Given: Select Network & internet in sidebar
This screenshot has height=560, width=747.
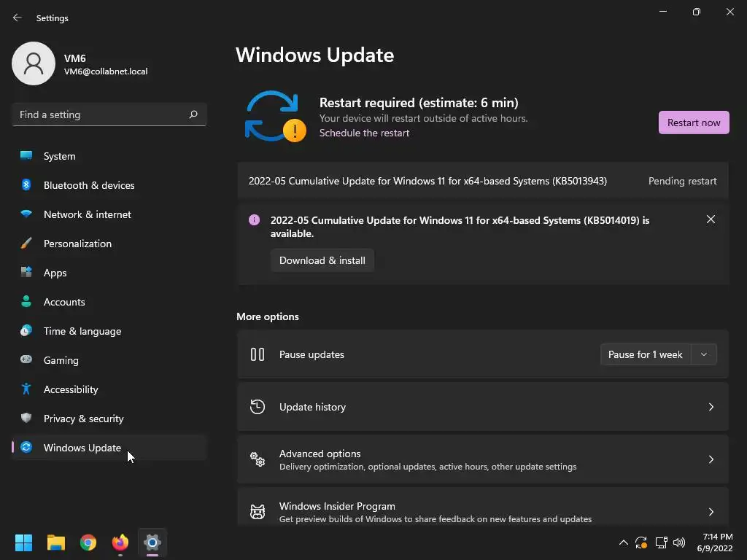Looking at the screenshot, I should (x=87, y=214).
